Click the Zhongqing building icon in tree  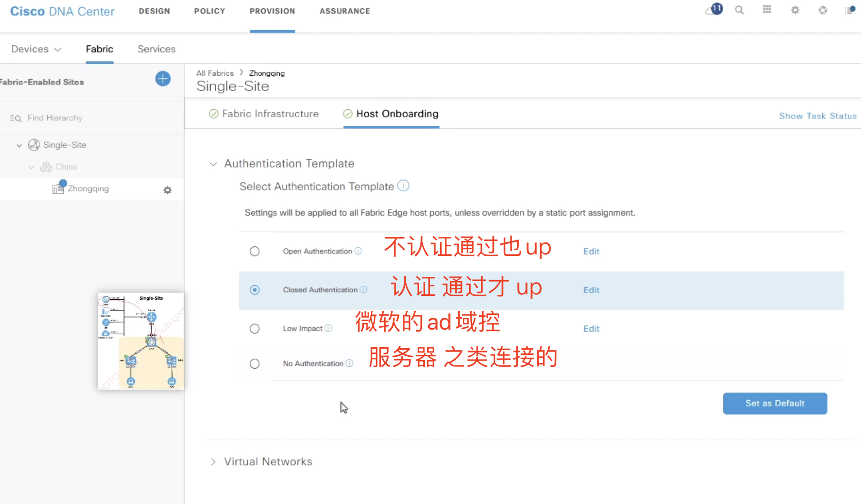[x=59, y=188]
